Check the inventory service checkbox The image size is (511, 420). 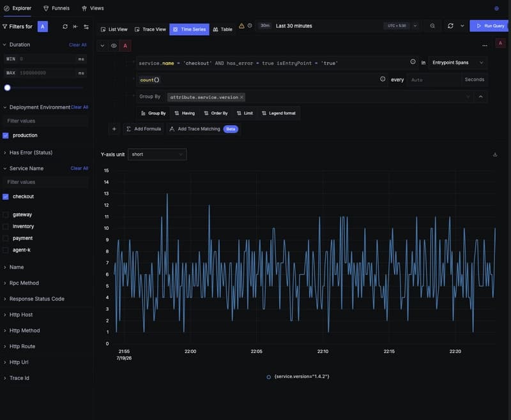coord(6,227)
